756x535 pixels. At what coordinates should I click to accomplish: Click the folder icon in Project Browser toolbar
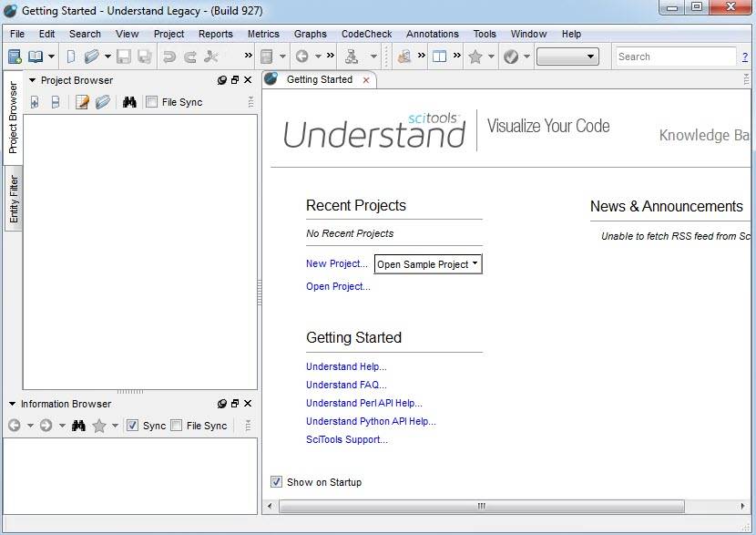pos(103,102)
